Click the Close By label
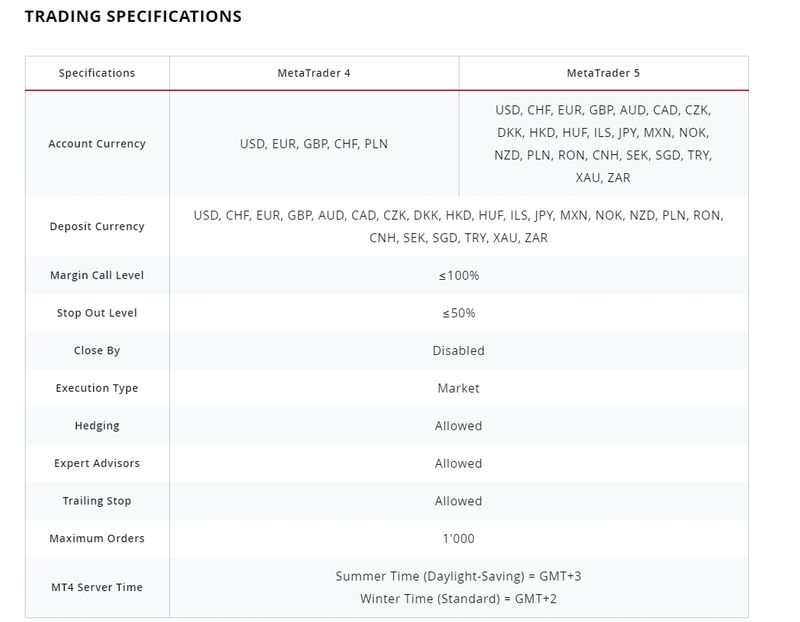Image resolution: width=800 pixels, height=622 pixels. tap(97, 351)
